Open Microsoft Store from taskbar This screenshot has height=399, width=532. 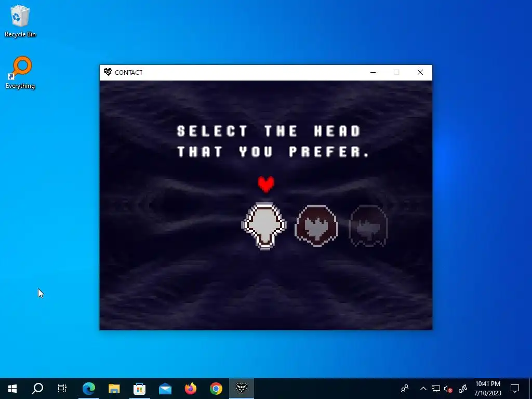point(139,389)
